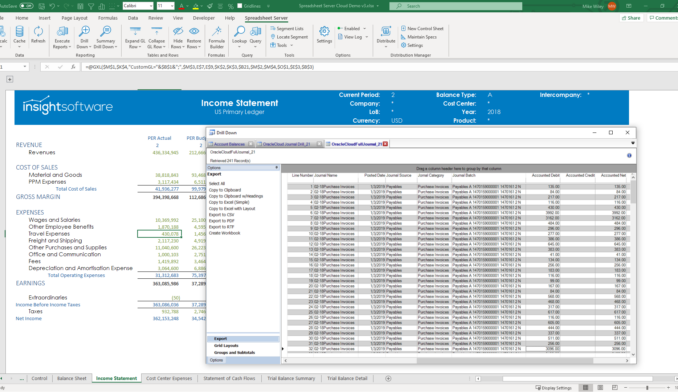Click Export to PDF option

pos(221,221)
